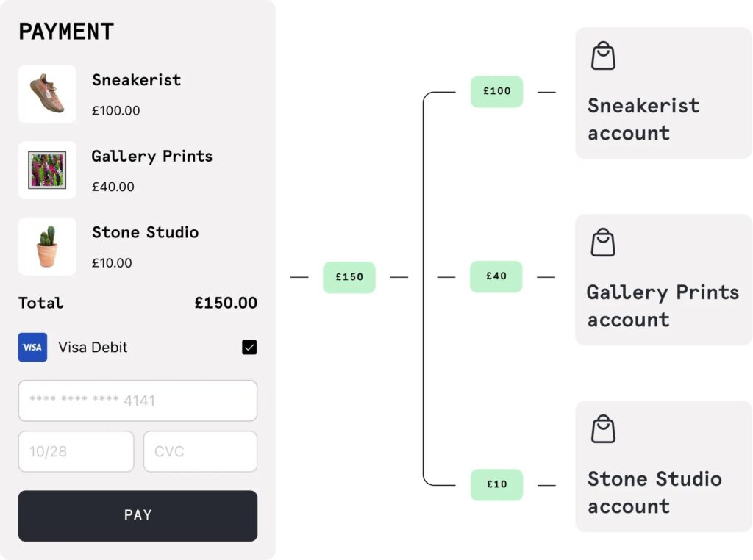Click the £10 green badge
753x560 pixels.
[496, 484]
